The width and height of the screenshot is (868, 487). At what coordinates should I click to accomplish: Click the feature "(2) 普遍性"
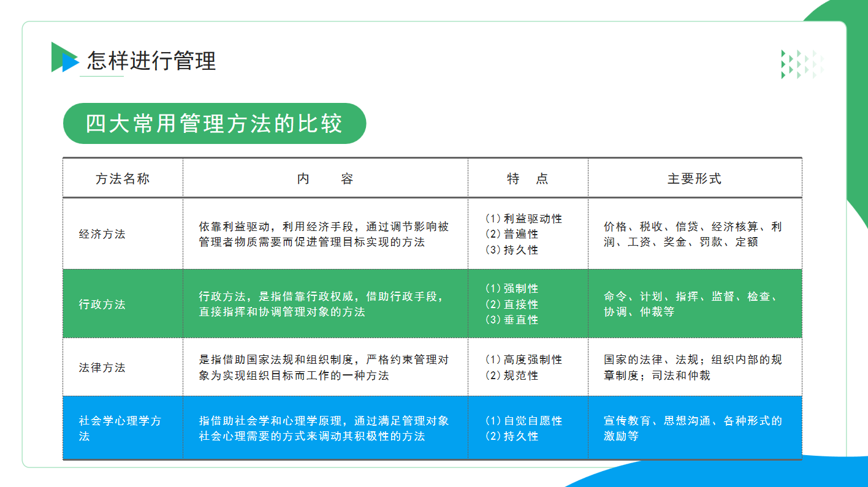(512, 234)
